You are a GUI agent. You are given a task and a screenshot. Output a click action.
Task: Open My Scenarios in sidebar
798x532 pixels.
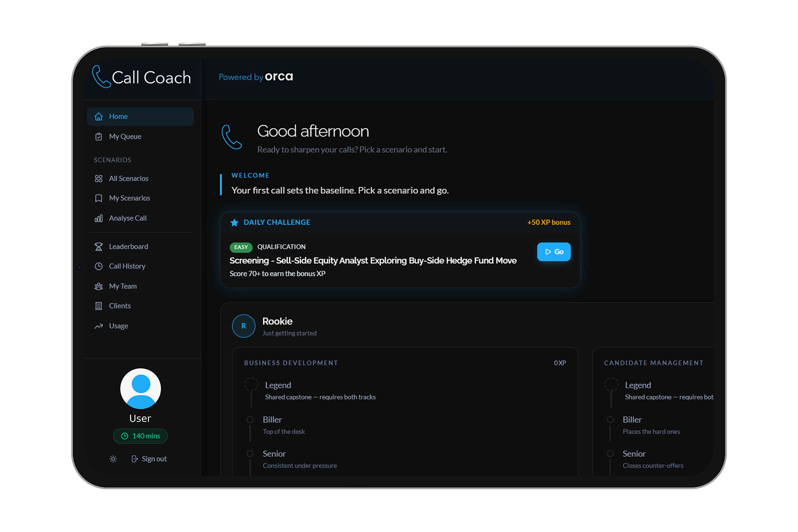[x=140, y=198]
